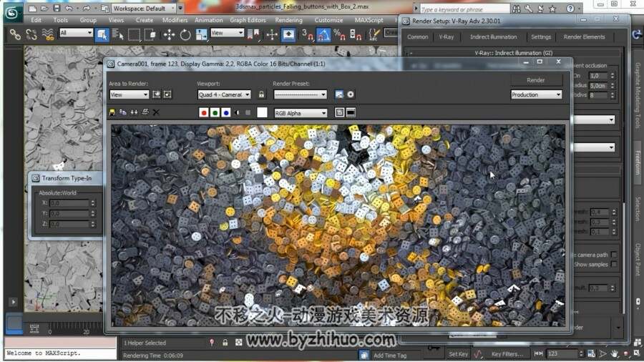Open the Production render mode dropdown

coord(536,94)
